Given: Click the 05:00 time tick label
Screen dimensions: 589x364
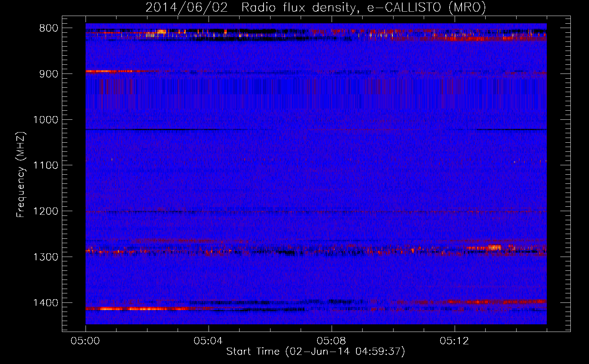Looking at the screenshot, I should coord(86,341).
